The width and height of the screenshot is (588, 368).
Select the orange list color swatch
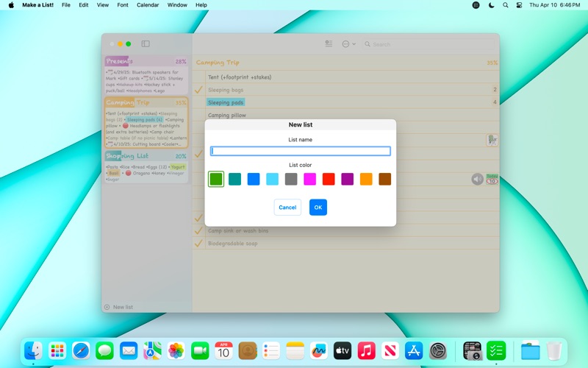coord(366,179)
